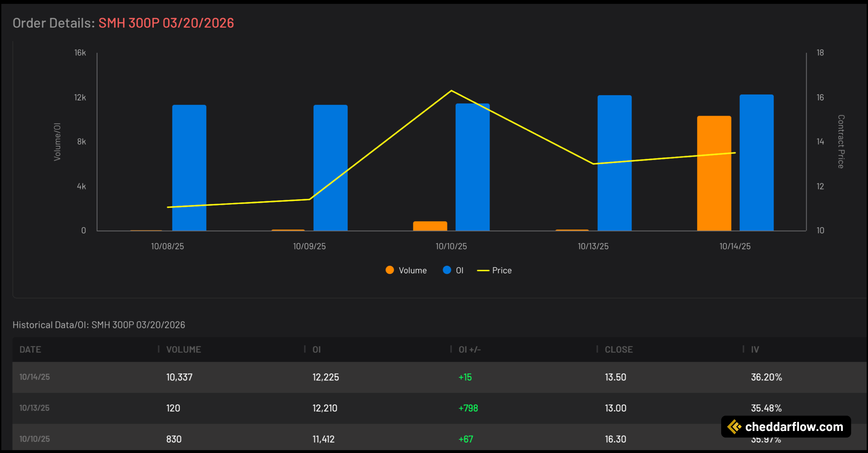Viewport: 868px width, 453px height.
Task: Sort table by CLOSE column header
Action: 619,350
